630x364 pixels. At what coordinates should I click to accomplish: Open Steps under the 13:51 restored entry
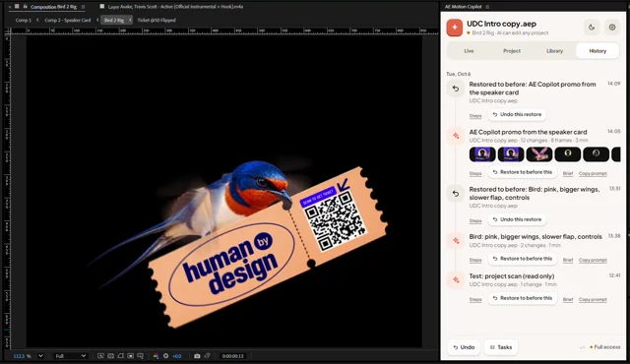tap(475, 220)
